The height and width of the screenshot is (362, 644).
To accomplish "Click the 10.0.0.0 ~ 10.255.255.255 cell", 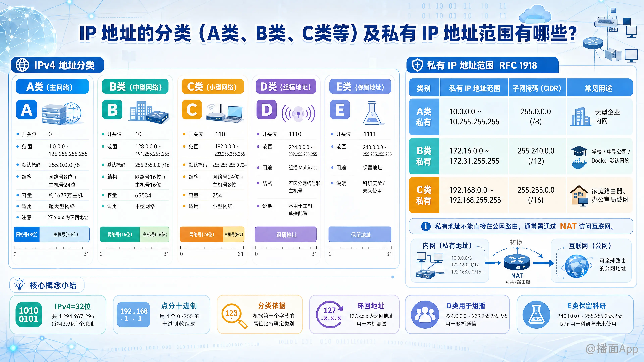I will click(474, 117).
